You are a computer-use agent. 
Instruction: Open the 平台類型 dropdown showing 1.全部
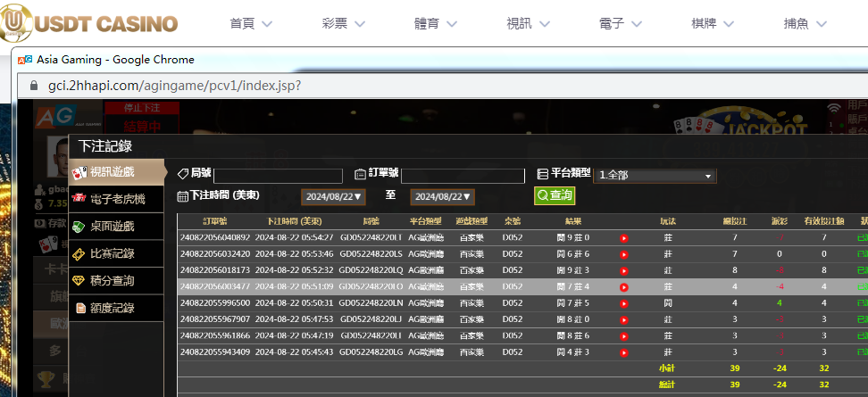pos(656,176)
